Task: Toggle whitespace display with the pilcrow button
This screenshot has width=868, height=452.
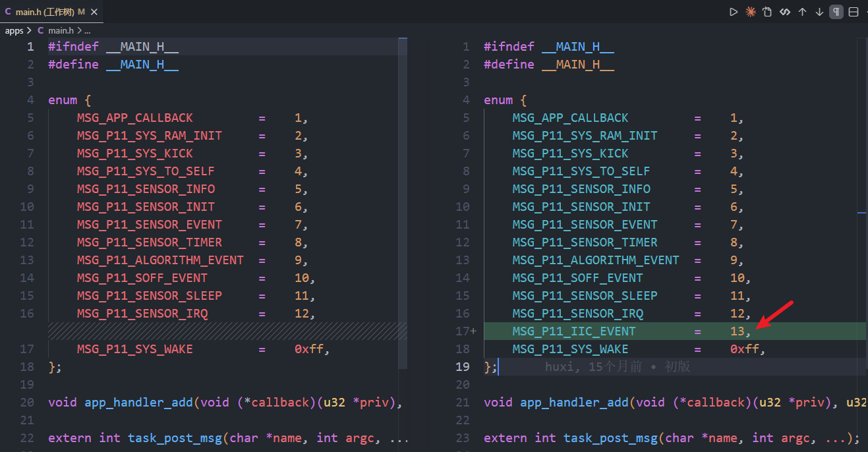Action: 836,12
